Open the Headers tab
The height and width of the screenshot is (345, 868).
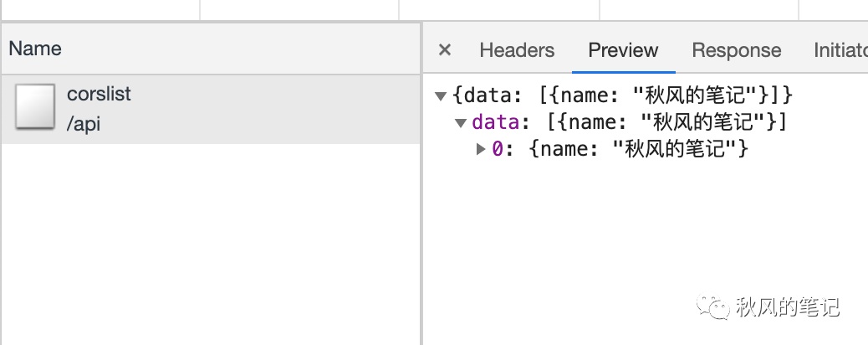click(517, 50)
